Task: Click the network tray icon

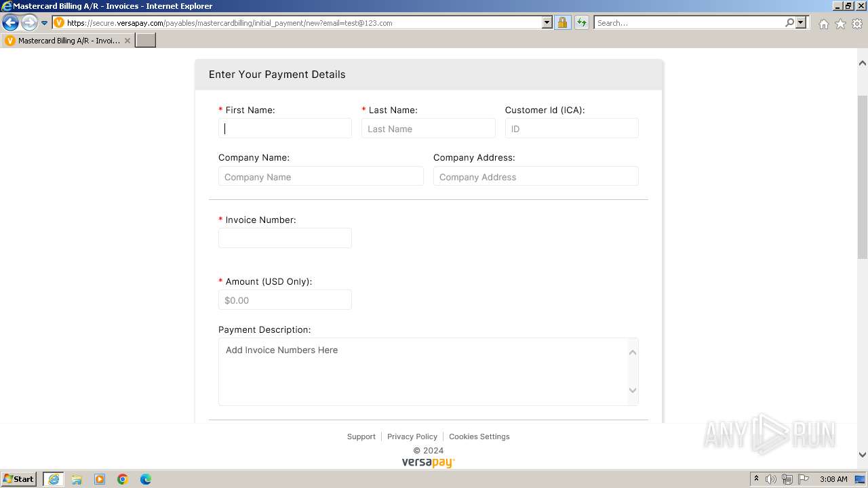Action: [787, 479]
